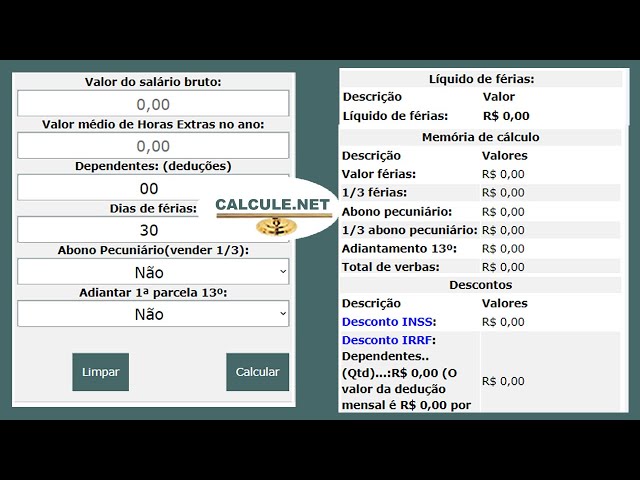Click the '1/3 abono pecuniário:' row label
Screen dimensions: 640x480
point(409,230)
